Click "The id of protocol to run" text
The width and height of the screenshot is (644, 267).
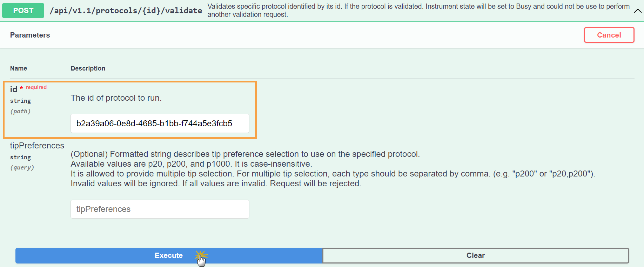click(116, 98)
